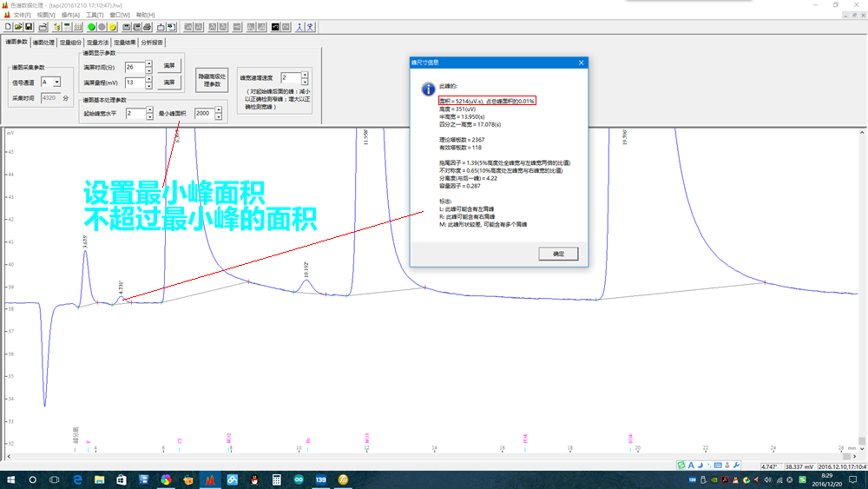Click the 满屏时间(分) input field
This screenshot has width=868, height=489.
point(135,67)
